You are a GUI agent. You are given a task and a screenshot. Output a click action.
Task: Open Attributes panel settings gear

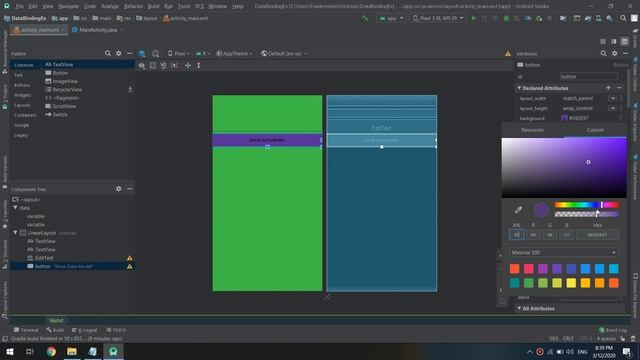[615, 53]
